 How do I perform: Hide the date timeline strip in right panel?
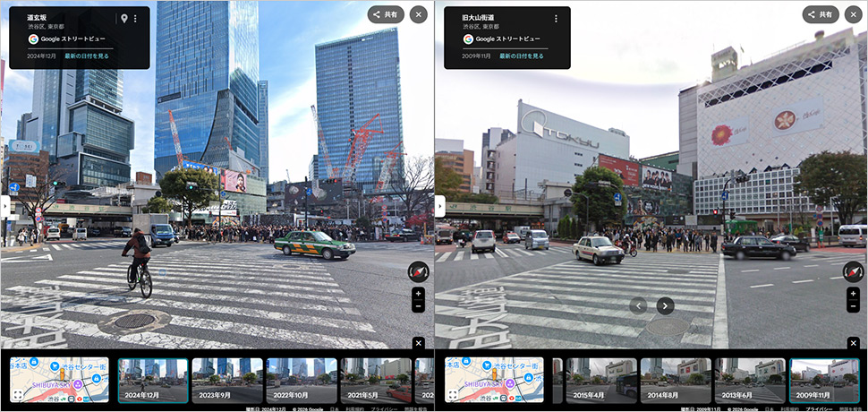[x=854, y=343]
